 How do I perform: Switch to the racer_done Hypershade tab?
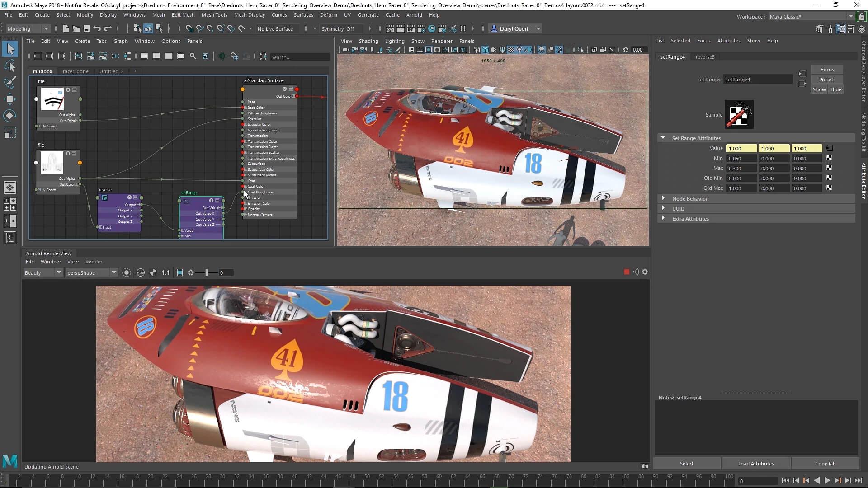click(x=75, y=71)
